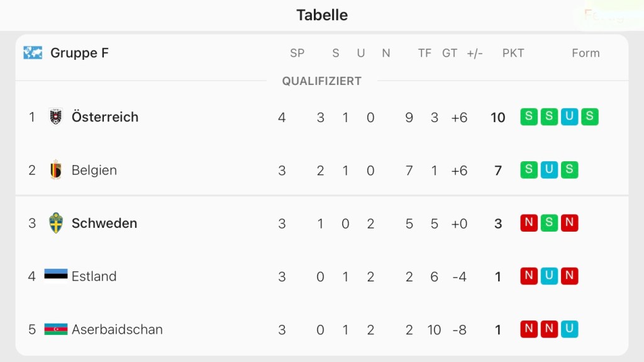The height and width of the screenshot is (362, 644).
Task: Tap the Estland flag icon
Action: 56,276
